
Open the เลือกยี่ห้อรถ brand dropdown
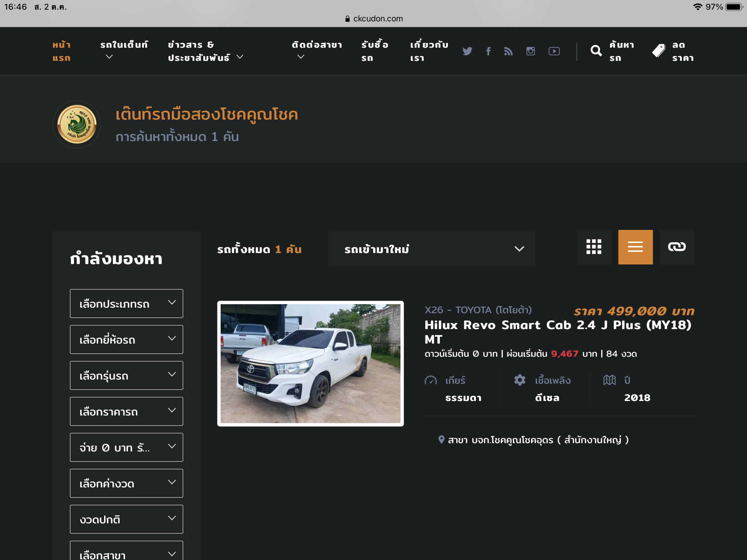[x=126, y=339]
